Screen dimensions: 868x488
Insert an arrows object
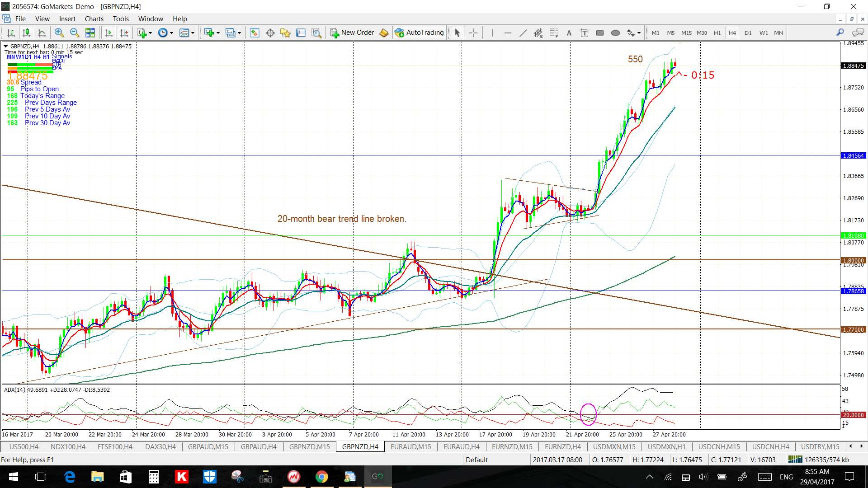point(631,33)
